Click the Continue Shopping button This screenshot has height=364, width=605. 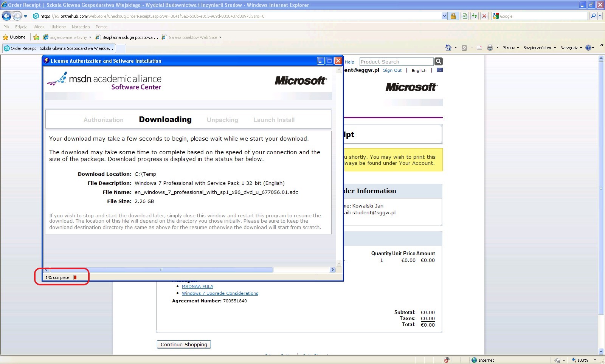184,344
